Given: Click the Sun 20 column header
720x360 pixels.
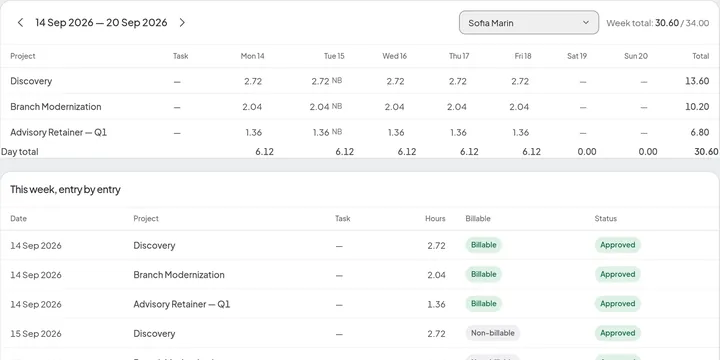Looking at the screenshot, I should [x=636, y=56].
